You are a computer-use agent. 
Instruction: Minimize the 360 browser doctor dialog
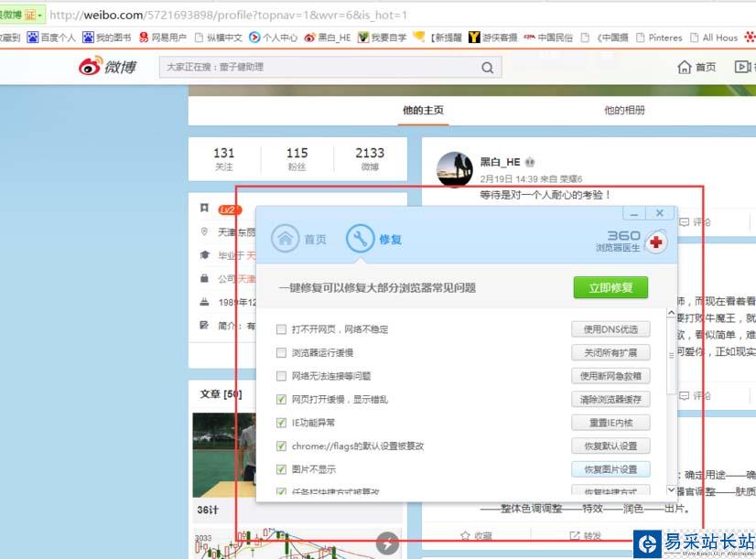(x=634, y=213)
